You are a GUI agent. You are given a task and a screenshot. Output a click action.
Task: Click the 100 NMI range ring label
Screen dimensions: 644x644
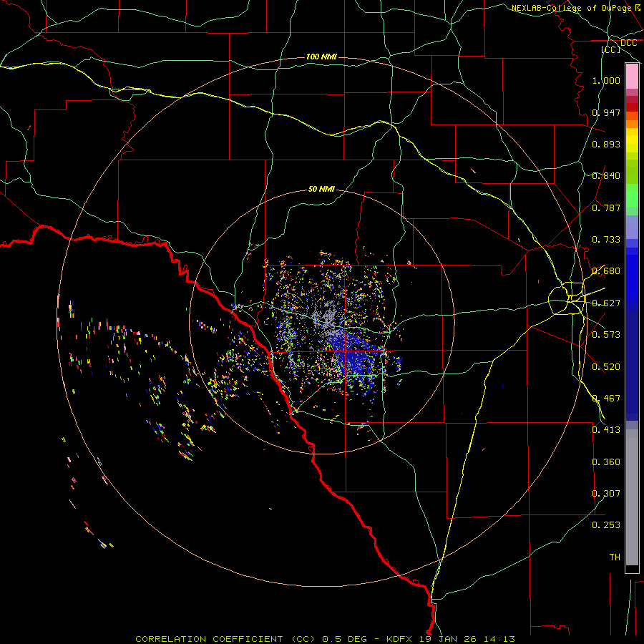pos(321,57)
